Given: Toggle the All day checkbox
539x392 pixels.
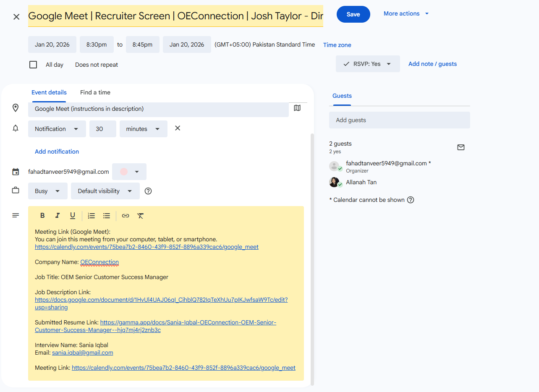Looking at the screenshot, I should 33,65.
